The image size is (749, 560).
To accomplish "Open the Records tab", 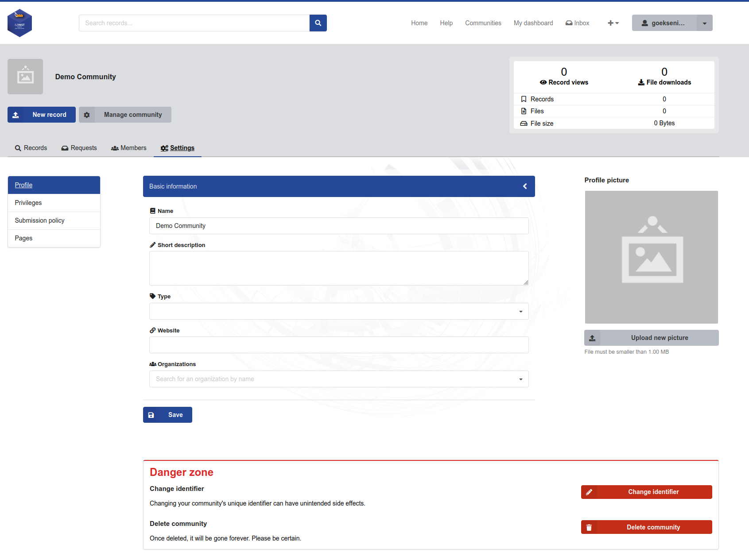I will pyautogui.click(x=31, y=148).
